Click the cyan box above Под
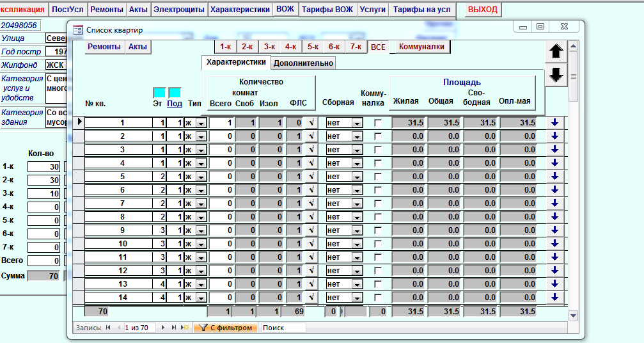Viewport: 644px width, 343px height. pos(175,92)
